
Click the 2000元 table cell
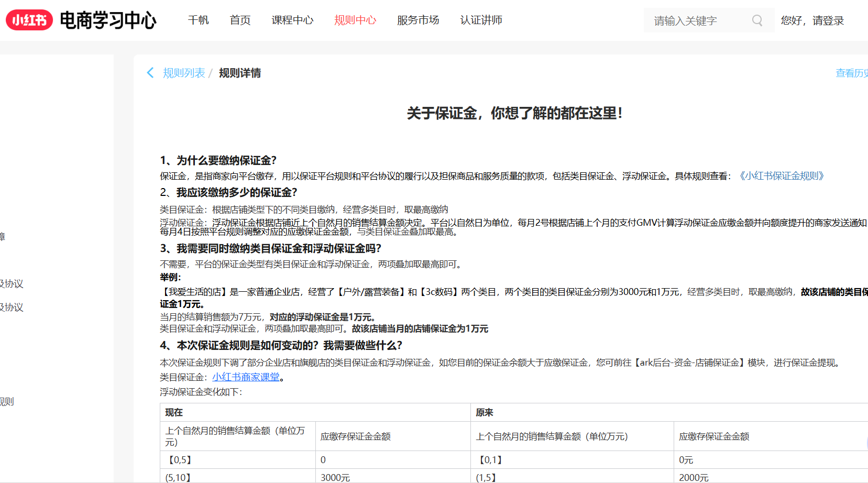tap(771, 476)
